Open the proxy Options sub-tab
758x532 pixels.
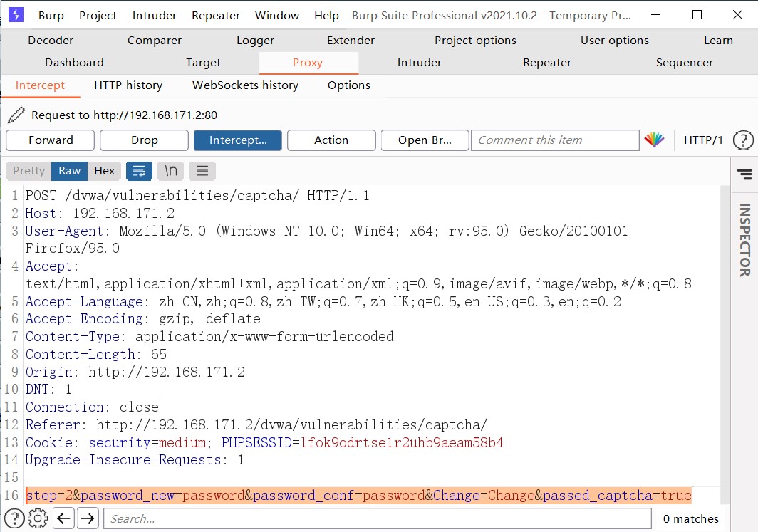[x=348, y=85]
